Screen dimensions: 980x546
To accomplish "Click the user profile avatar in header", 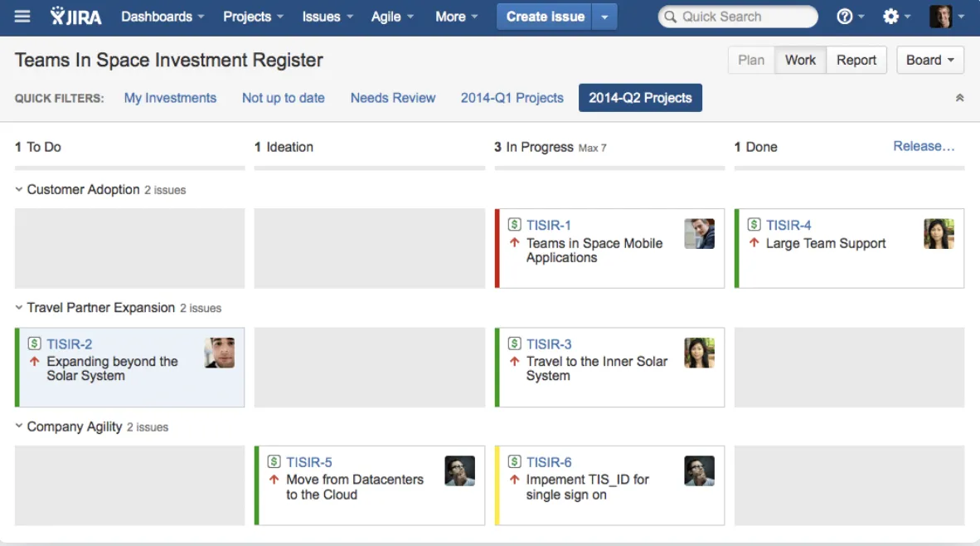I will click(941, 17).
